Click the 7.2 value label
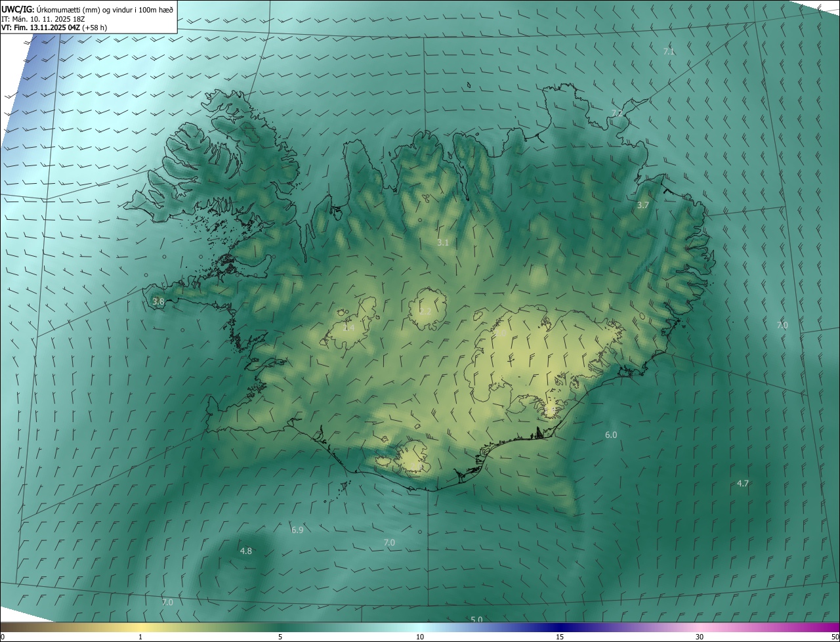This screenshot has height=642, width=840. point(616,114)
